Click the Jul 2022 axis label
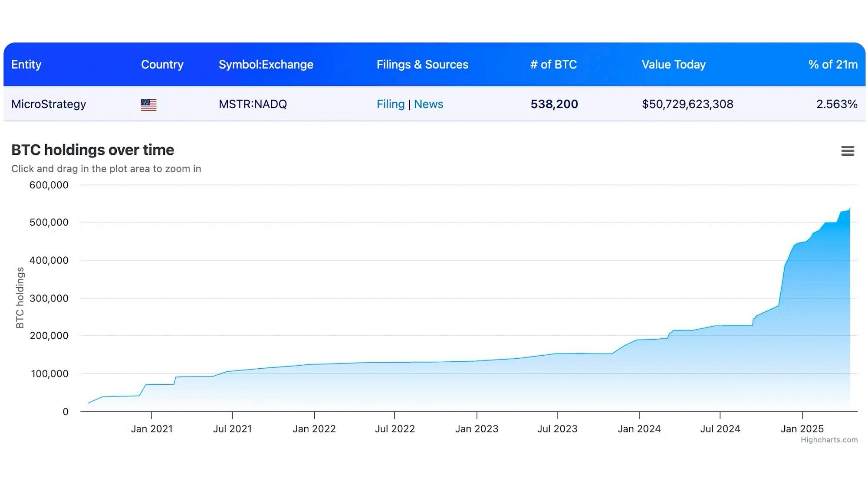The width and height of the screenshot is (868, 488). 395,429
